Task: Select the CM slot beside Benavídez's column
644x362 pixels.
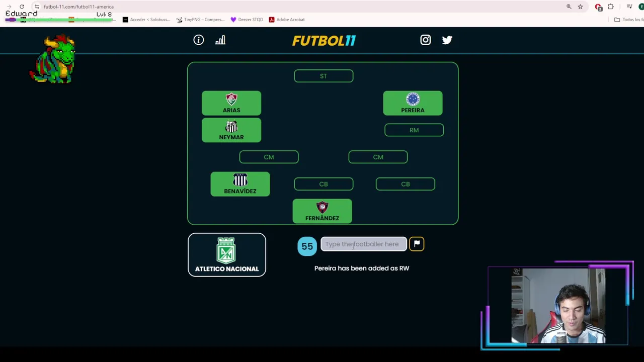Action: (x=269, y=157)
